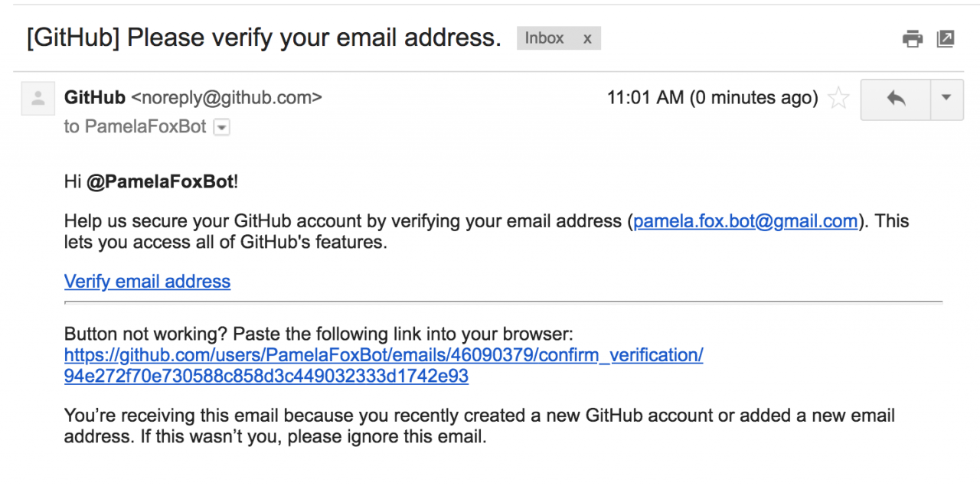Viewport: 980px width, 486px height.
Task: Select the Inbox label tag
Action: tap(544, 38)
